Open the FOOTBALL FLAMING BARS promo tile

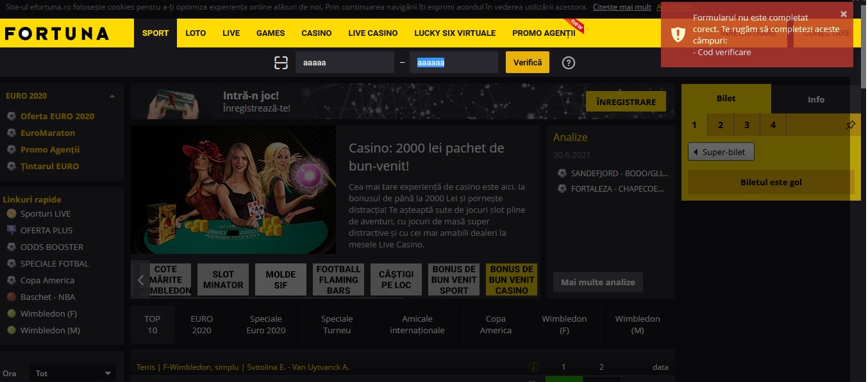point(338,279)
